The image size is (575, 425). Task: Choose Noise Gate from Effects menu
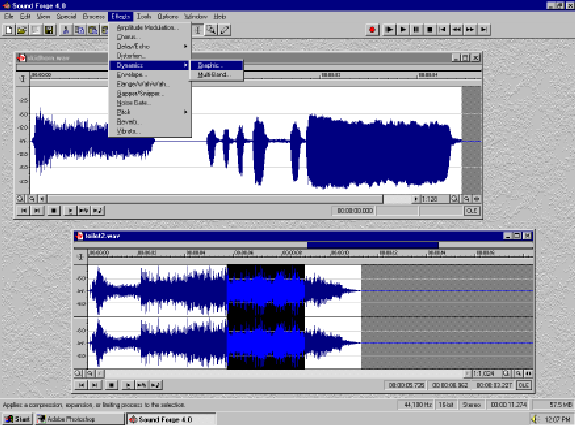click(150, 103)
